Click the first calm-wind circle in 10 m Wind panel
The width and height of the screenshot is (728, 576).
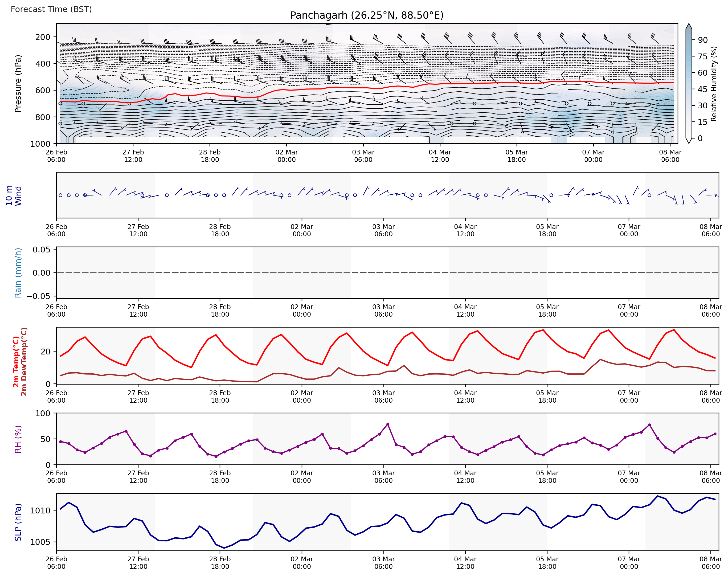coord(61,195)
